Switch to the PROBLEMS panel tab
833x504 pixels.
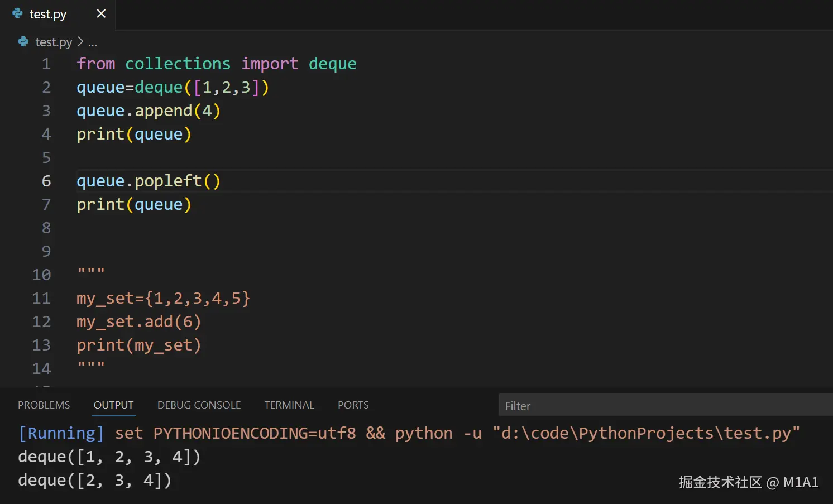(x=44, y=405)
